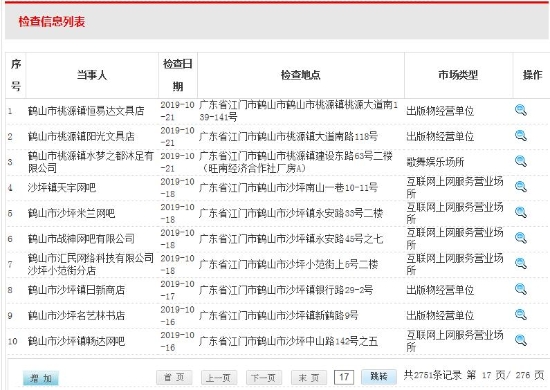Click magnifier icon for 沙坪镇天宇网吧
550x390 pixels.
pos(521,187)
